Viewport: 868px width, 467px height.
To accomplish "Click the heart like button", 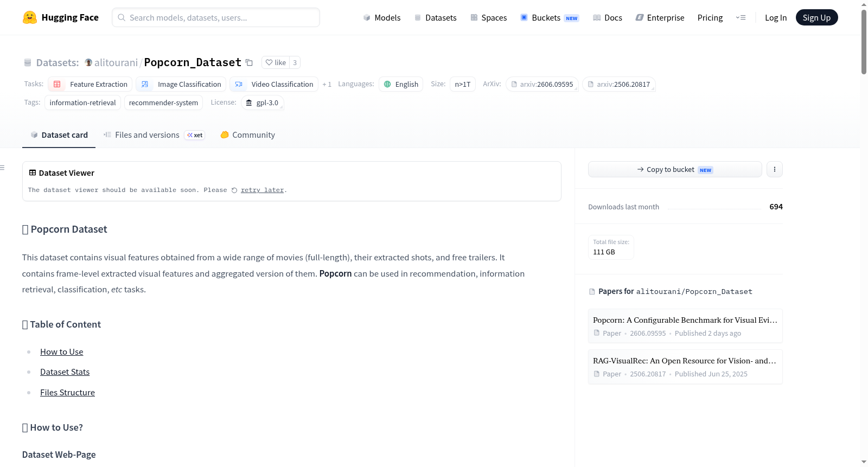I will (x=276, y=62).
